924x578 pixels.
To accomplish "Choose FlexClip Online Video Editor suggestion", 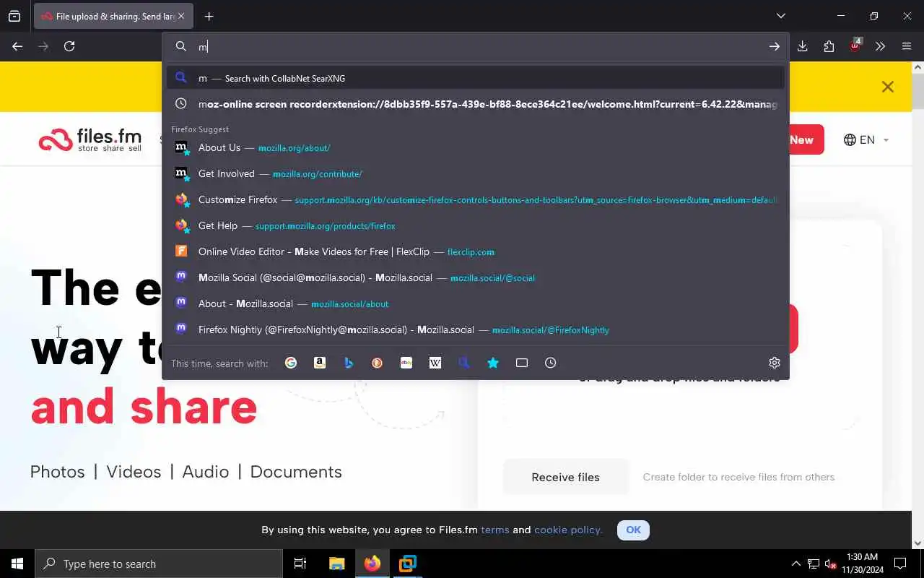I will [476, 251].
